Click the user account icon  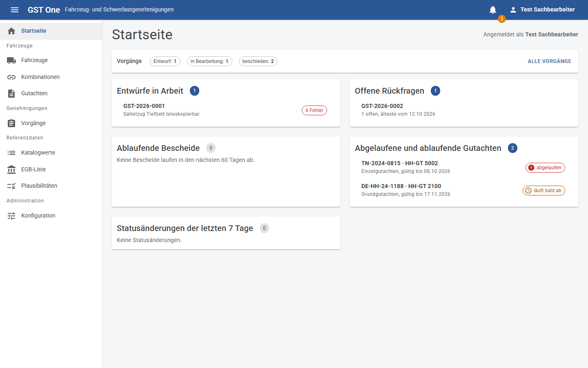[x=513, y=10]
